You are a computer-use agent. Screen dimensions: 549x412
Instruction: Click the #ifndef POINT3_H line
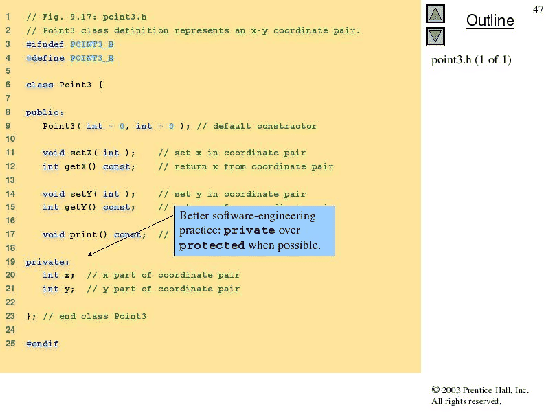(70, 44)
